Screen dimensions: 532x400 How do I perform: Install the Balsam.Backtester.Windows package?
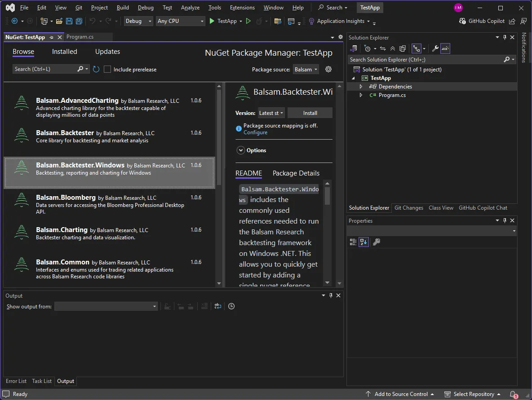pyautogui.click(x=310, y=113)
